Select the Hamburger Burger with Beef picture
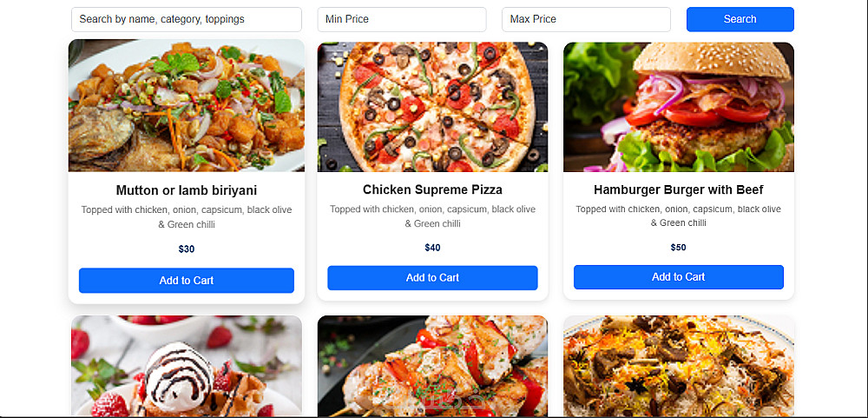The height and width of the screenshot is (418, 868). [679, 106]
